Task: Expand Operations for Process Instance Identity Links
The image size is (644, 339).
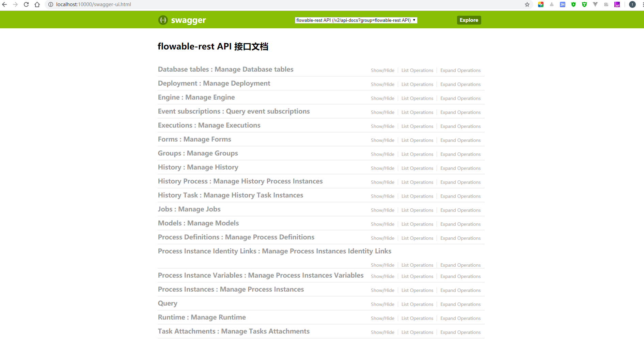Action: click(x=460, y=265)
